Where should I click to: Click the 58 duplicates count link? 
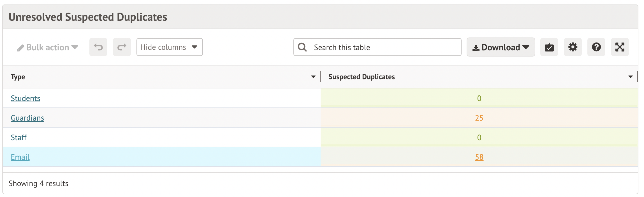479,157
